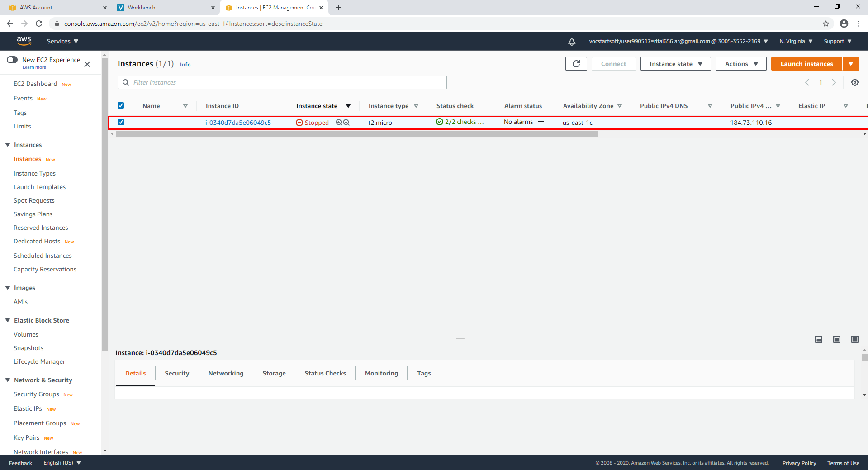
Task: Open EC2 Dashboard in sidebar
Action: pos(35,84)
